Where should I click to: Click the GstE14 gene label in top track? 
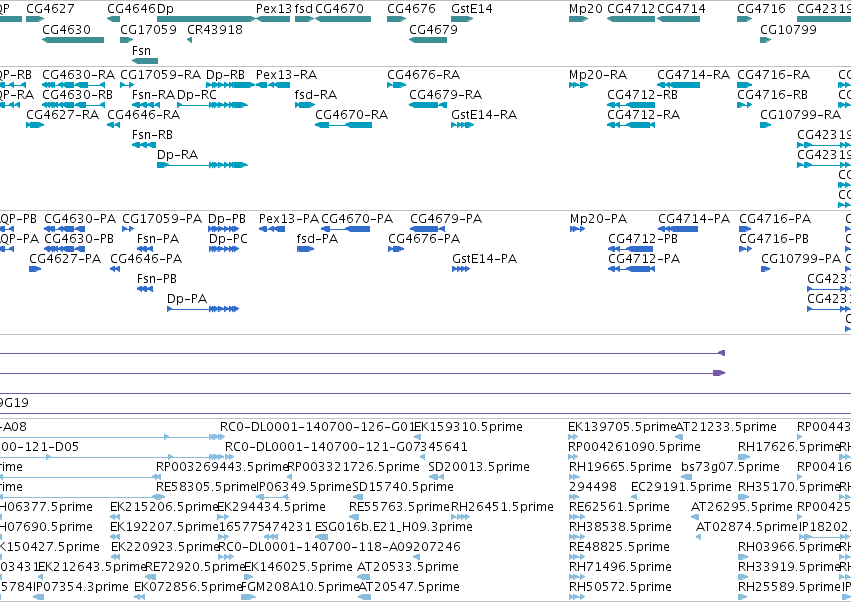472,9
